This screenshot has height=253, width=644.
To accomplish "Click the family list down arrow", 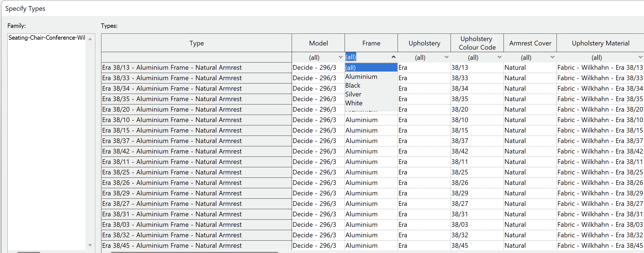I will pos(90,245).
